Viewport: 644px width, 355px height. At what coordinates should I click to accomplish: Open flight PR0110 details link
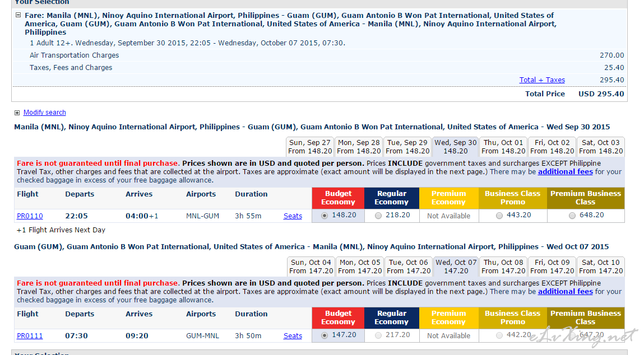pyautogui.click(x=30, y=216)
